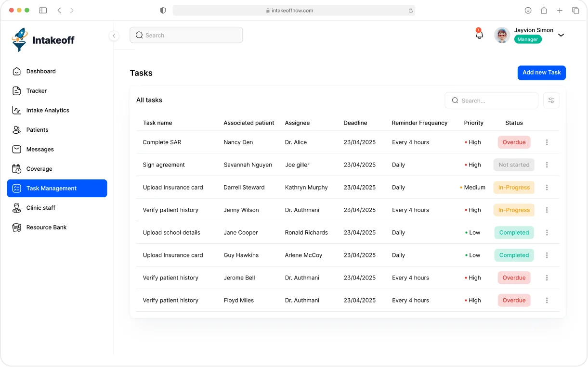Open the task filter settings icon
This screenshot has height=367, width=588.
(551, 101)
